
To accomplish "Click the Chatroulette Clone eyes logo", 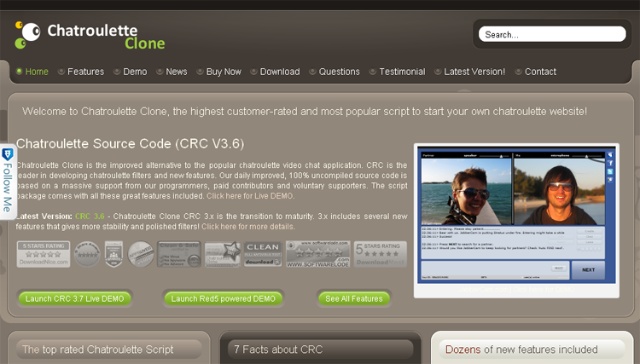I will [26, 33].
